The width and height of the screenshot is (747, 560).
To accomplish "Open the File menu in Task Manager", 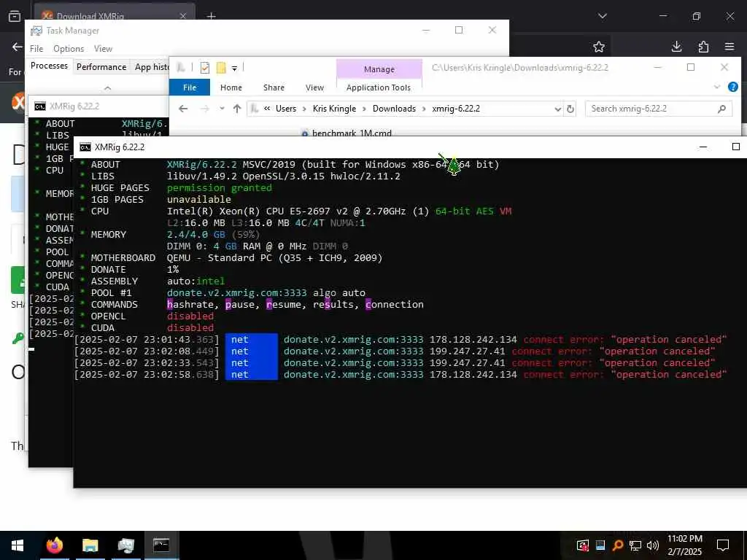I will pos(36,49).
